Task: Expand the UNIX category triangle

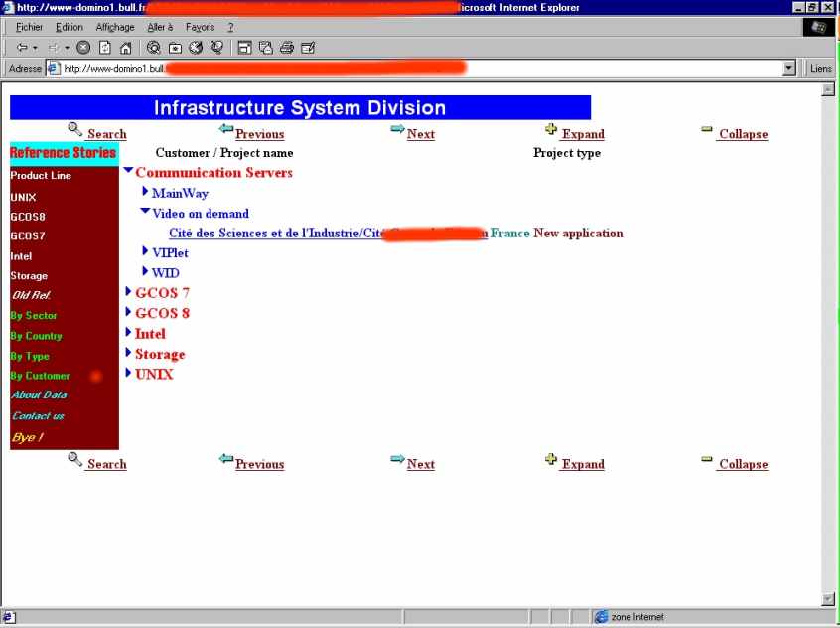Action: pyautogui.click(x=128, y=373)
